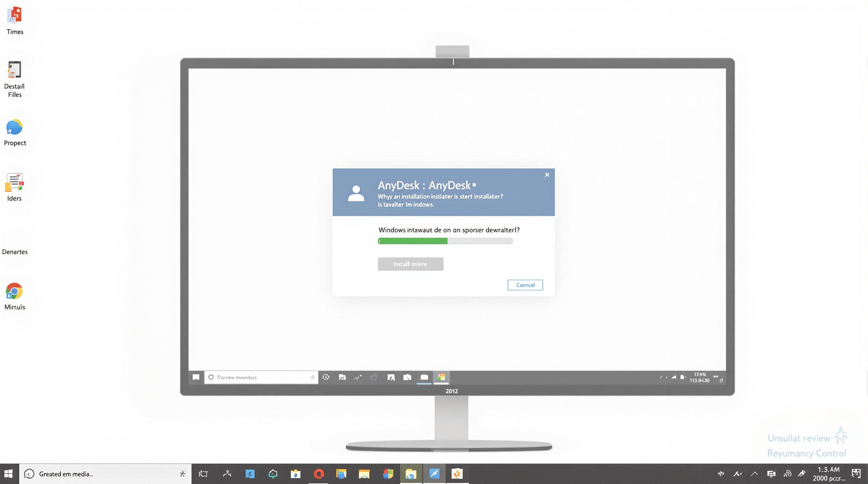Click the inner taskbar clock 17:4%
The height and width of the screenshot is (484, 868).
(700, 377)
